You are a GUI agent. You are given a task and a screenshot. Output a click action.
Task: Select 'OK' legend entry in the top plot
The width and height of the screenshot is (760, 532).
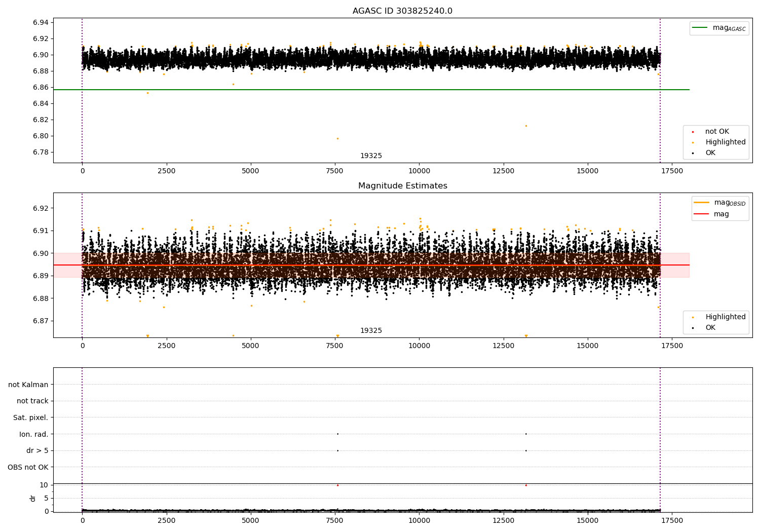click(x=710, y=153)
